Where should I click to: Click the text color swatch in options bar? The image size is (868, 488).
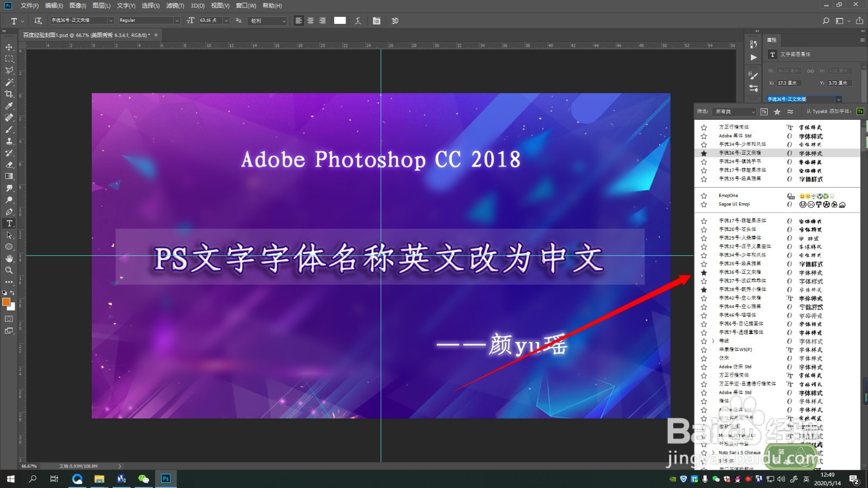340,21
